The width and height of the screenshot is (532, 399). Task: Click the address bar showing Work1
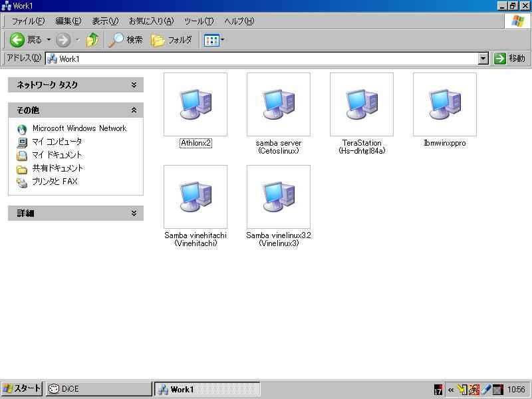point(261,59)
